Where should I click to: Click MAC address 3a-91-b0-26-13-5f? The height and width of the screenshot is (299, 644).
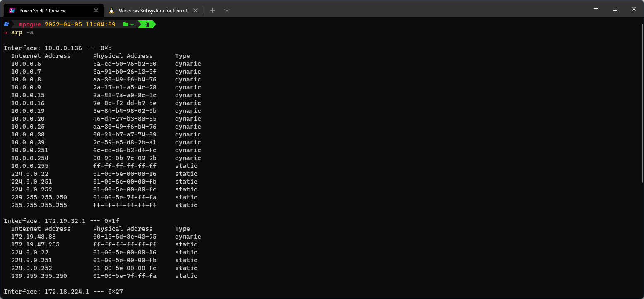tap(125, 72)
